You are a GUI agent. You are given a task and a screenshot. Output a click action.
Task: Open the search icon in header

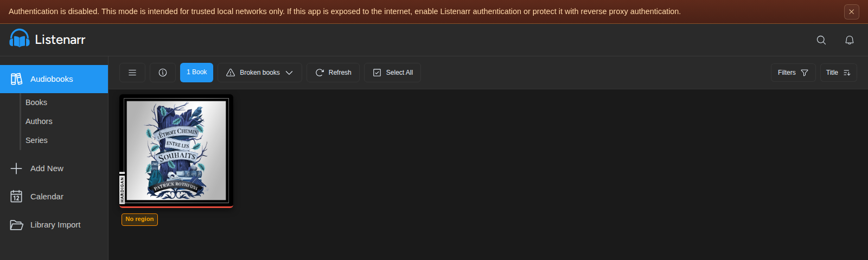click(821, 40)
